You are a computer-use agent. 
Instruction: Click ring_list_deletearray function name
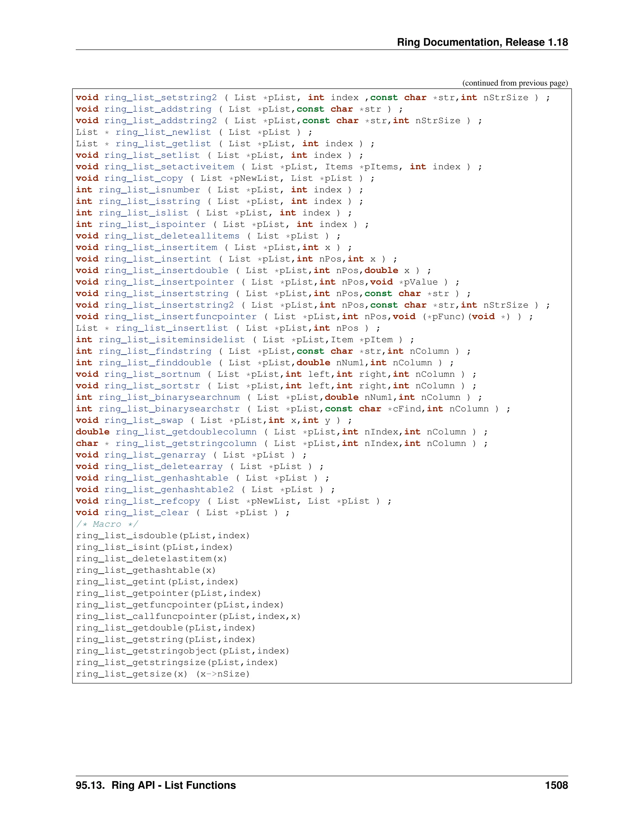point(164,466)
